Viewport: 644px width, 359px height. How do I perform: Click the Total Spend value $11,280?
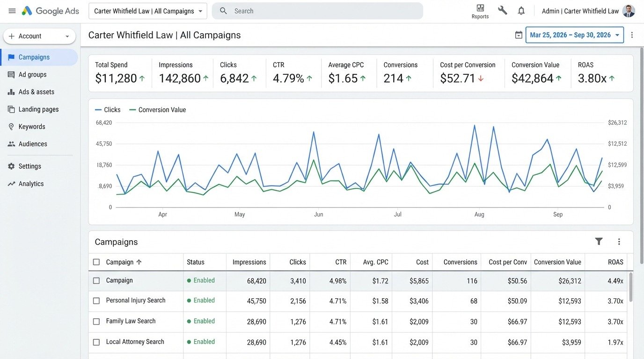[x=116, y=78]
